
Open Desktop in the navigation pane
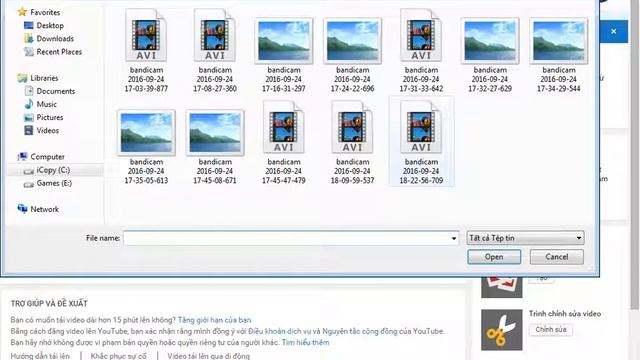click(50, 25)
